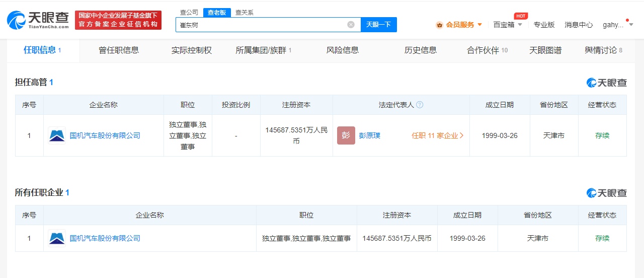This screenshot has width=644, height=278.
Task: Open the 舆情讨论 tab
Action: [x=604, y=50]
